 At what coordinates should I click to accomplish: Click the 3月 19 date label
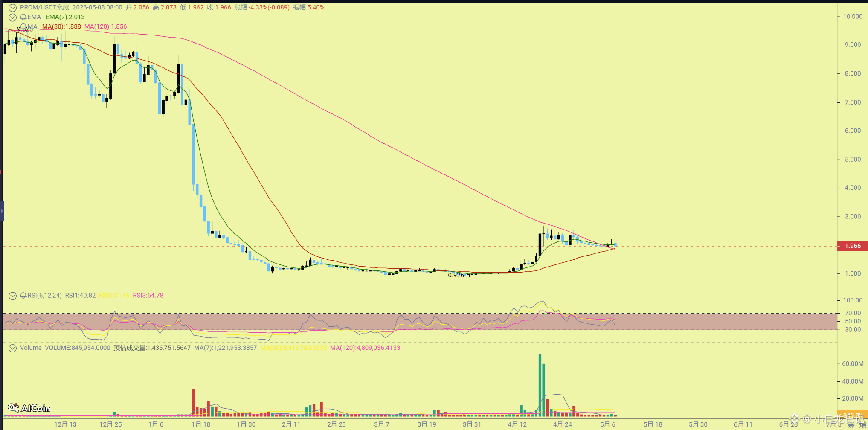[427, 424]
